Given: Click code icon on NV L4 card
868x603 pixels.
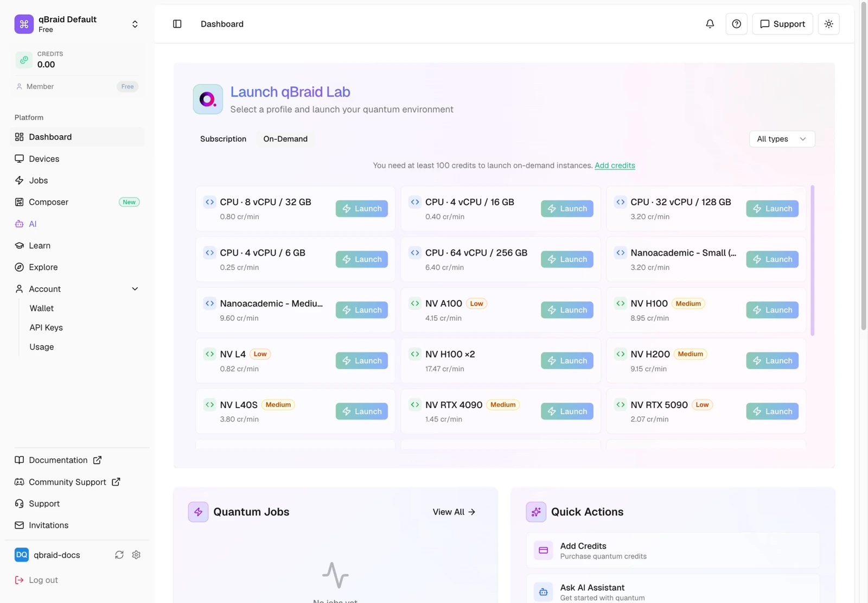Looking at the screenshot, I should (209, 354).
